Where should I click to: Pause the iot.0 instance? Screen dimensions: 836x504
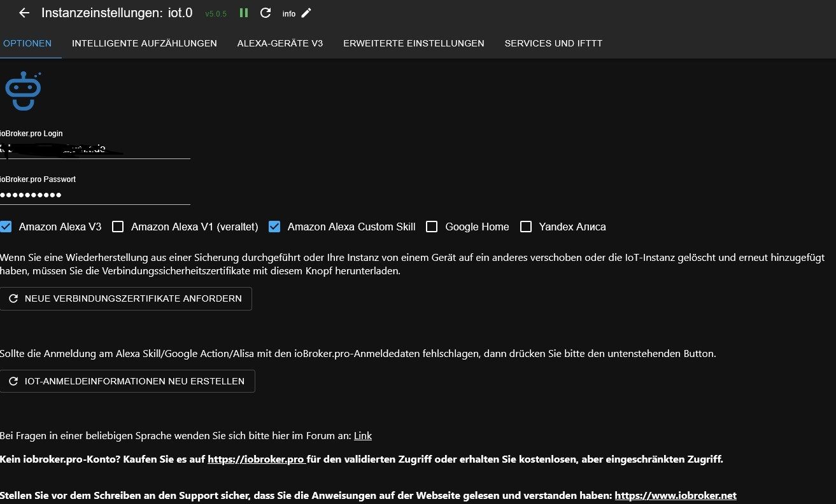(244, 13)
